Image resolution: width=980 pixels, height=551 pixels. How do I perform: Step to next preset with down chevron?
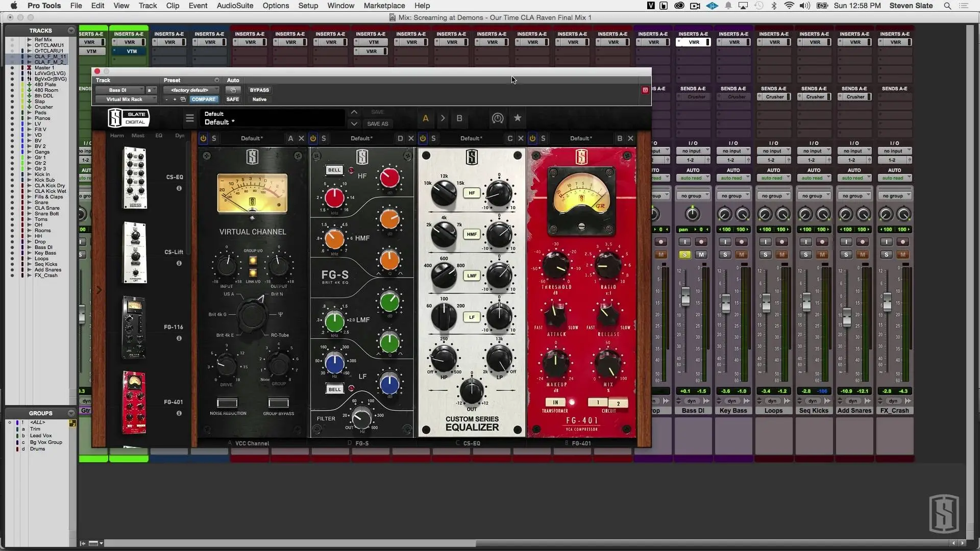tap(354, 124)
